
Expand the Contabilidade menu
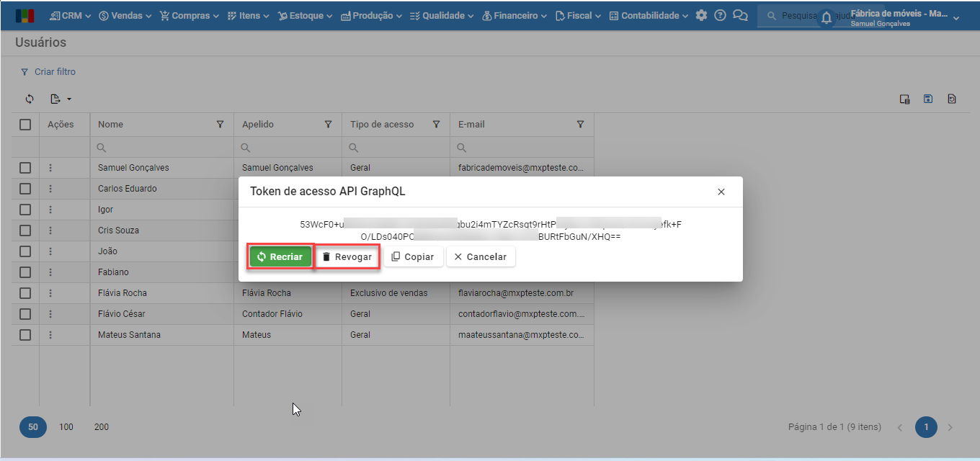coord(649,15)
